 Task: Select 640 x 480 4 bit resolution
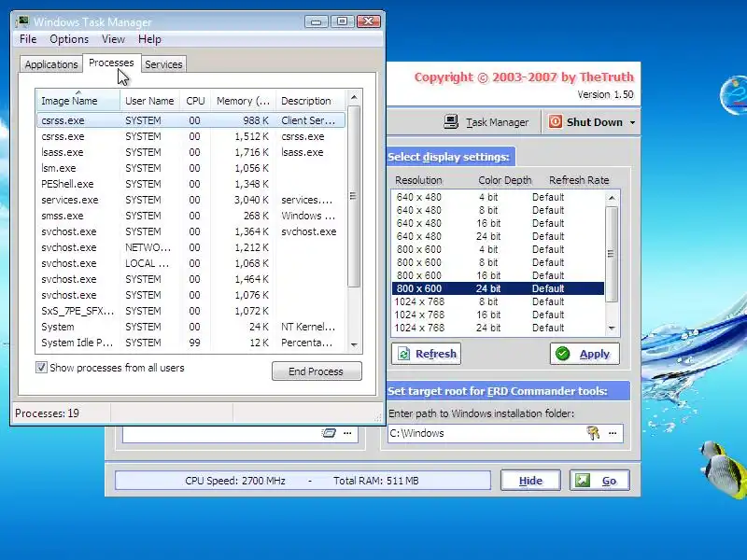coord(499,197)
